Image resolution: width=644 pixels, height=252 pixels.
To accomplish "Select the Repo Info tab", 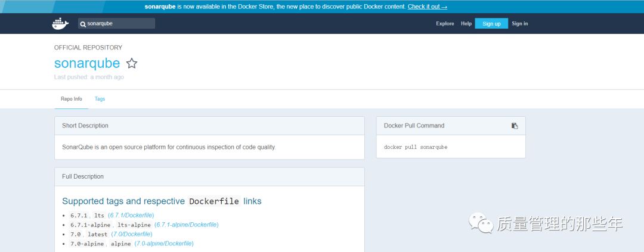I will click(72, 99).
